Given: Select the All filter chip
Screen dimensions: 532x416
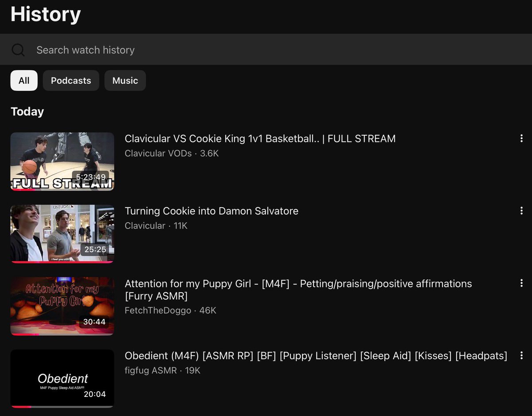Looking at the screenshot, I should tap(24, 80).
